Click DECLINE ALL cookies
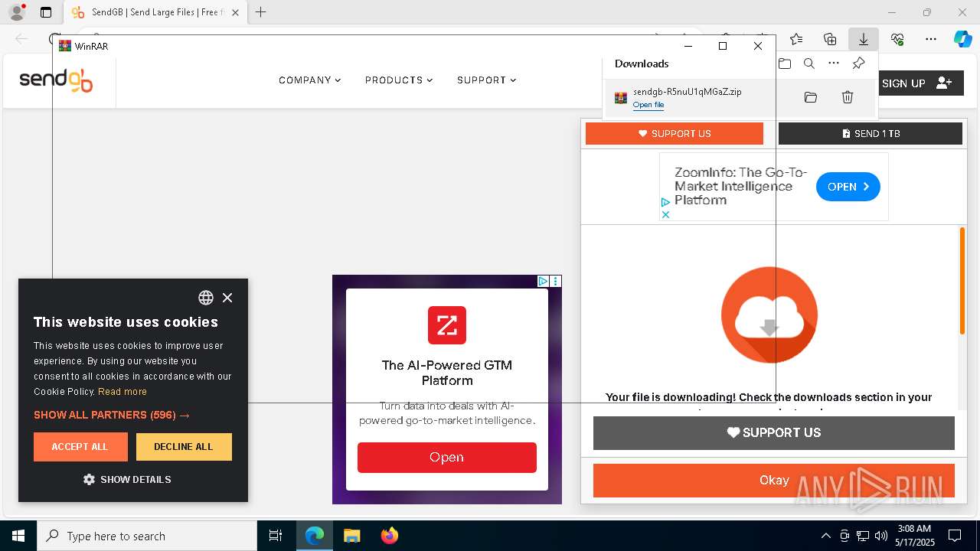The height and width of the screenshot is (551, 980). pyautogui.click(x=184, y=447)
